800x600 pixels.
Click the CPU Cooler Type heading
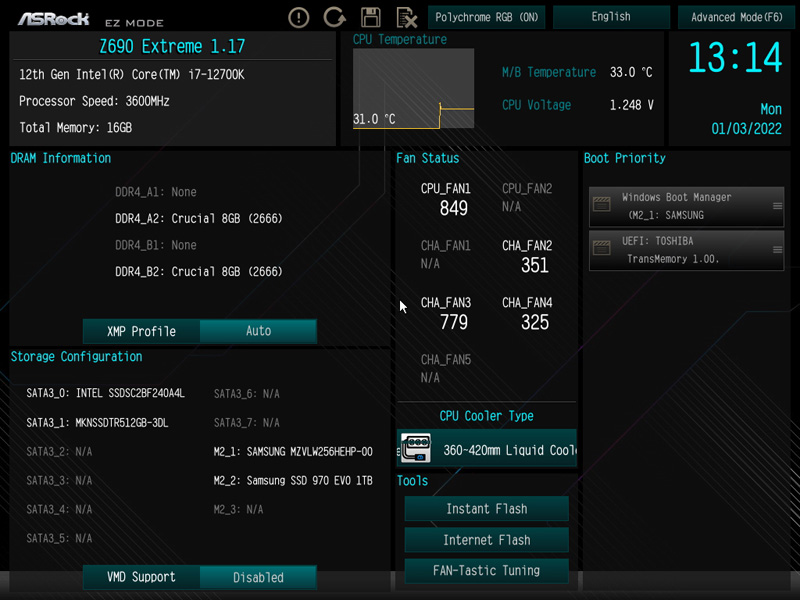click(x=487, y=416)
